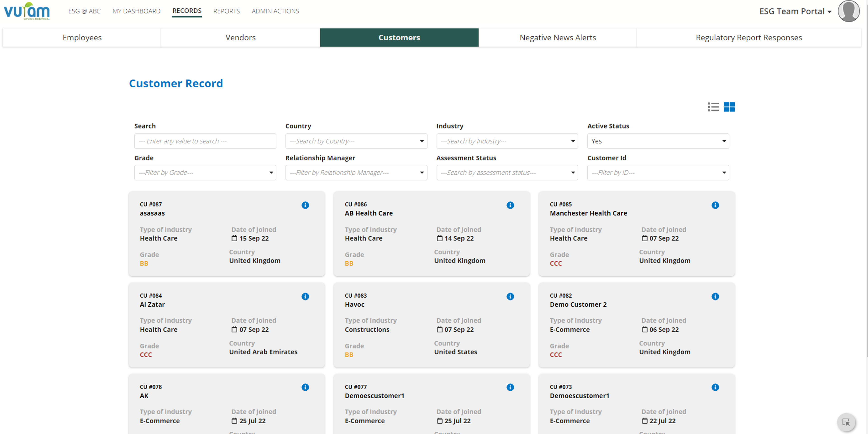Open the Active Status dropdown
The height and width of the screenshot is (434, 868).
point(658,141)
